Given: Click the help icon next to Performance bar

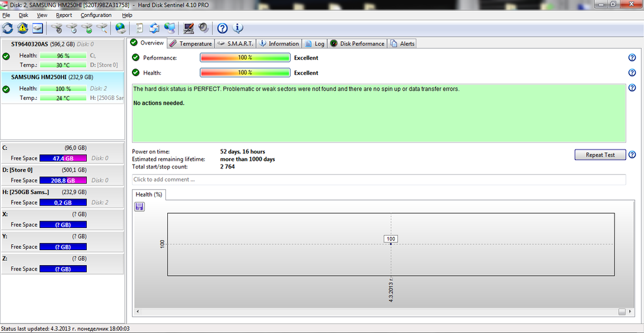Looking at the screenshot, I should tap(632, 58).
